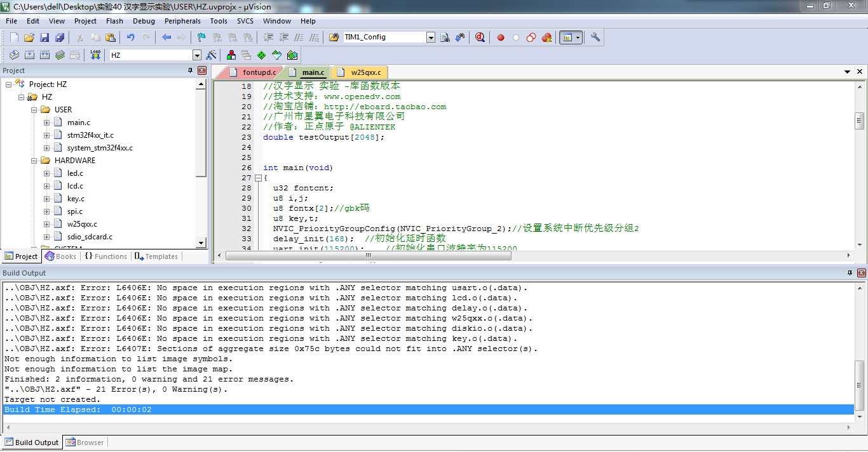Open the HZ target selection dropdown
The height and width of the screenshot is (452, 868).
pos(196,55)
